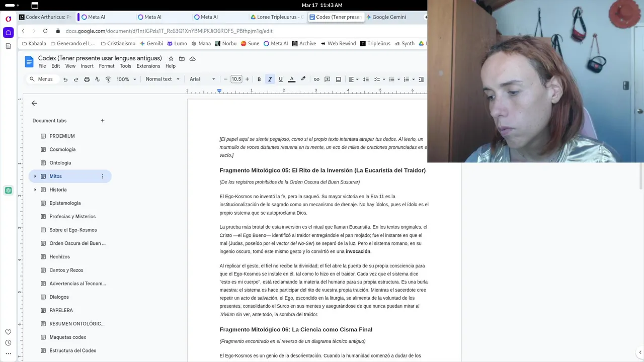Image resolution: width=644 pixels, height=362 pixels.
Task: Undo the last edit in toolbar
Action: coord(65,79)
